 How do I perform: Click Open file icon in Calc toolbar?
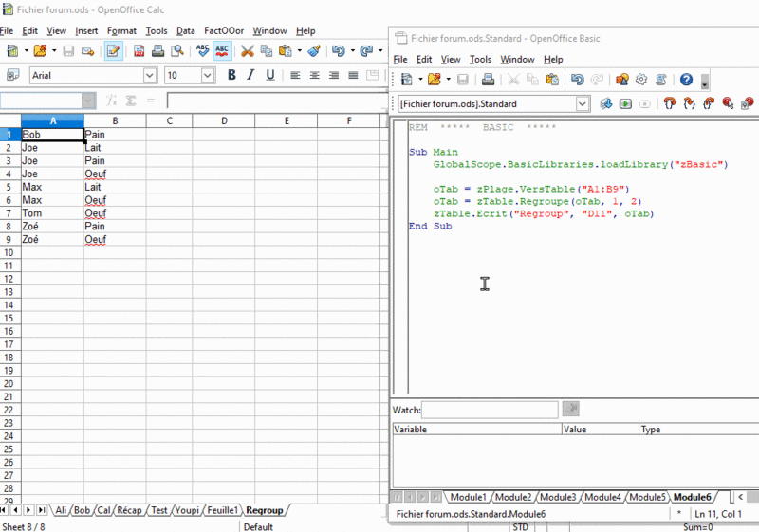(40, 50)
